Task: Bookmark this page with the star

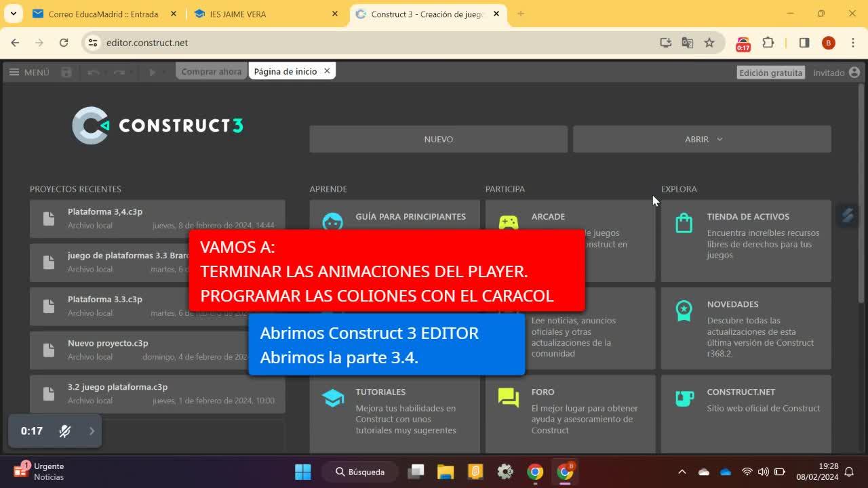Action: coord(709,43)
